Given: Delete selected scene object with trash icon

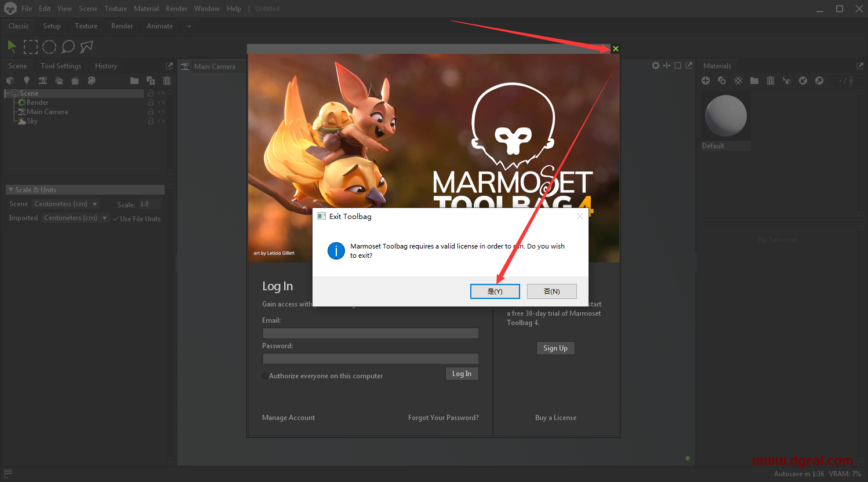Looking at the screenshot, I should coord(167,81).
